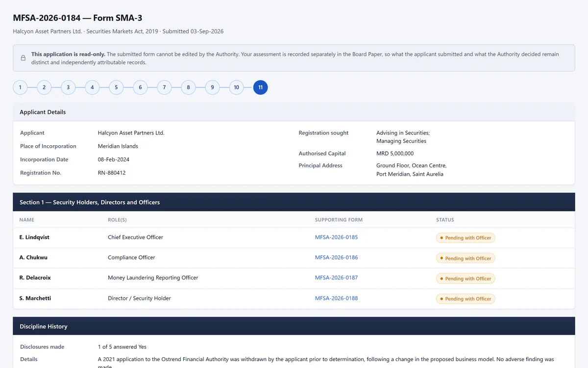Go to step 6 in the stepper
This screenshot has height=368, width=588.
140,87
